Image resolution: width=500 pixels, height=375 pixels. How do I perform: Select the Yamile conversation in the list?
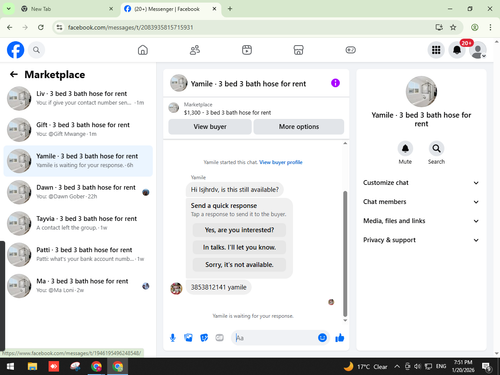[78, 161]
